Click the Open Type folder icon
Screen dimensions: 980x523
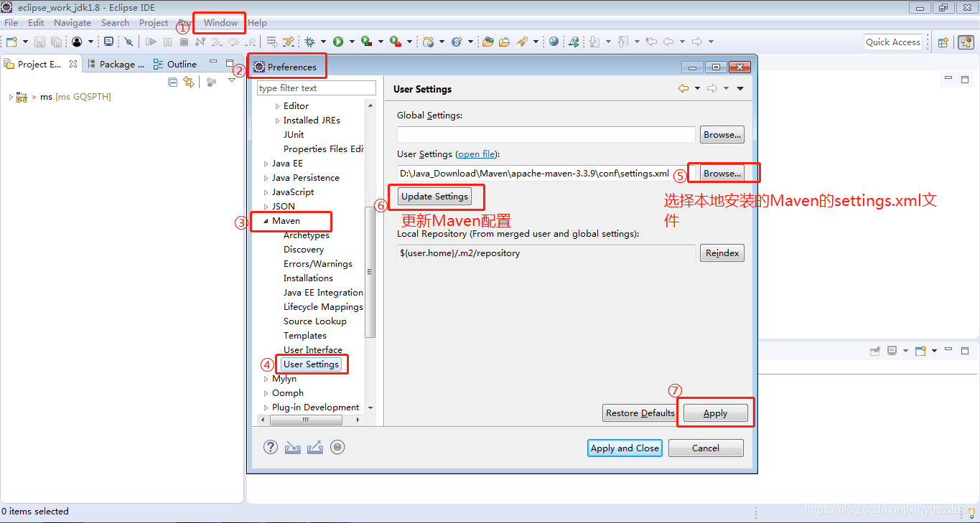487,42
